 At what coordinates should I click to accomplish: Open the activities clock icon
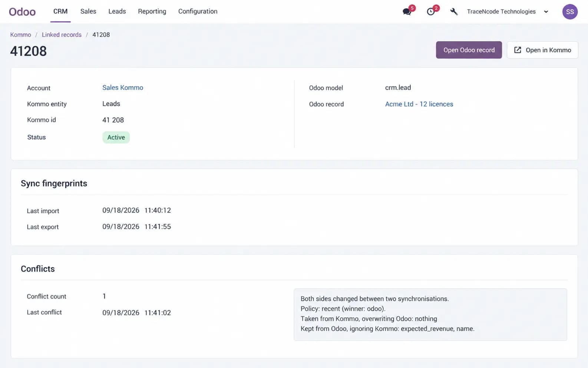[x=430, y=11]
